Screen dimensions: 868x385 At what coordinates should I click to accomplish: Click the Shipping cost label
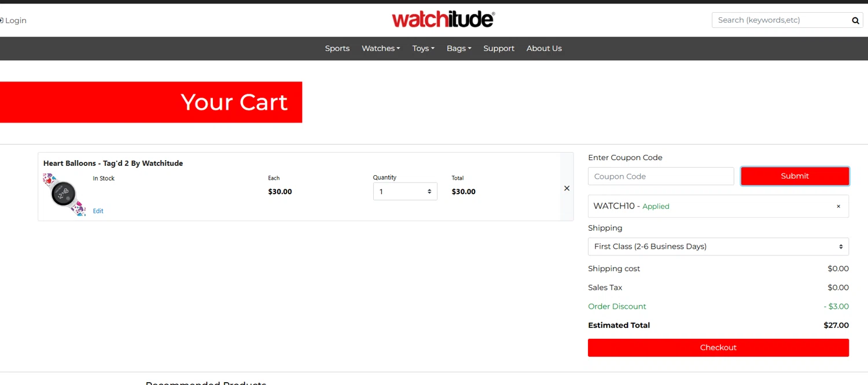coord(614,269)
